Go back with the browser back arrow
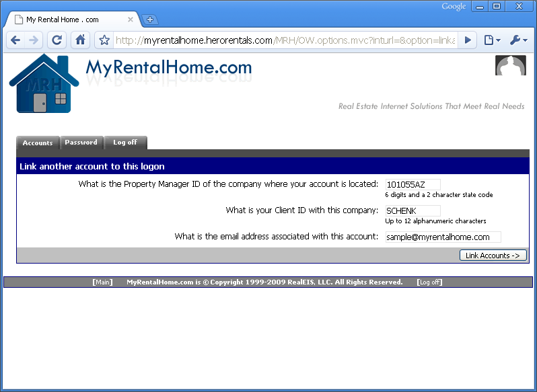537x392 pixels. tap(15, 40)
